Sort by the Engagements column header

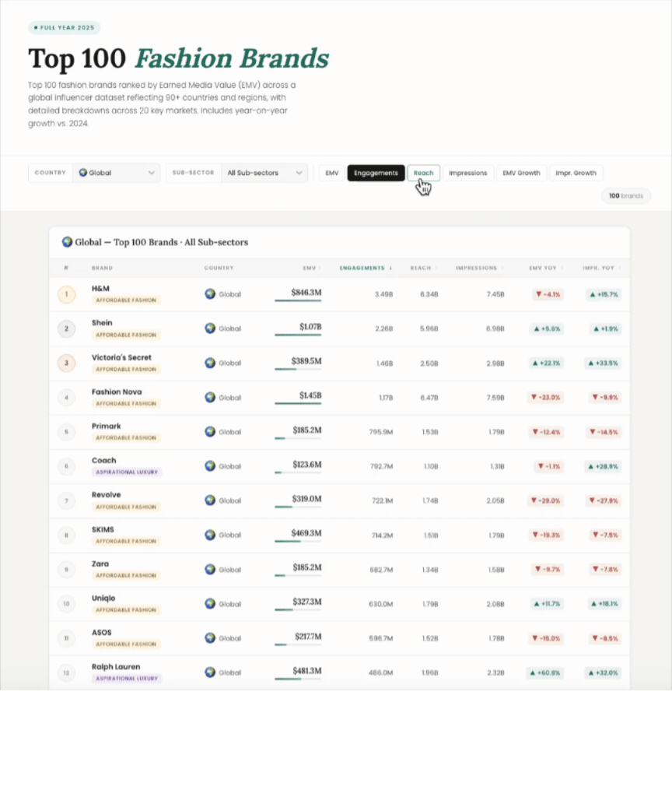(366, 268)
